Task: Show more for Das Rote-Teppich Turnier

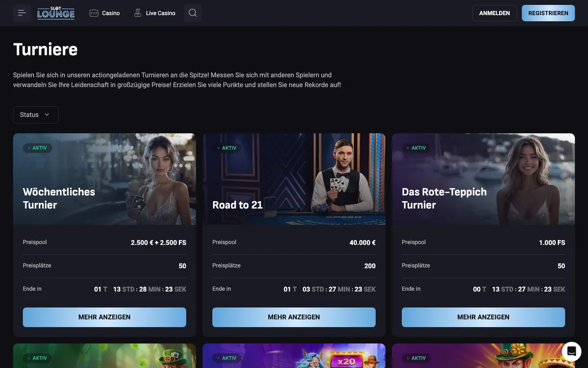Action: 483,317
